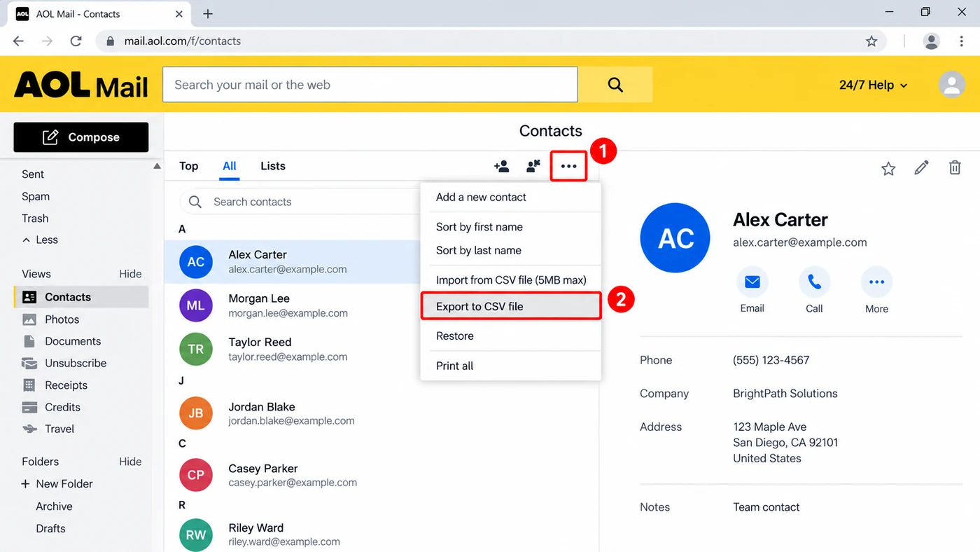Open the Travel view icon
This screenshot has width=980, height=552.
point(29,429)
